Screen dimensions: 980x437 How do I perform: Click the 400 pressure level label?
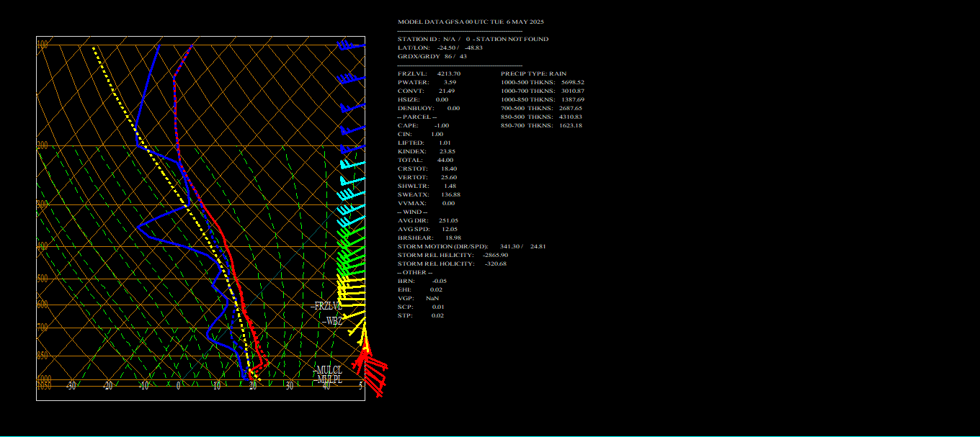[43, 246]
